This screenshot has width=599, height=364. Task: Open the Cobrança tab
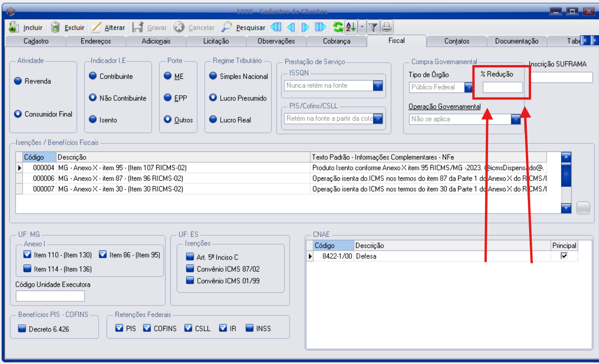point(336,41)
